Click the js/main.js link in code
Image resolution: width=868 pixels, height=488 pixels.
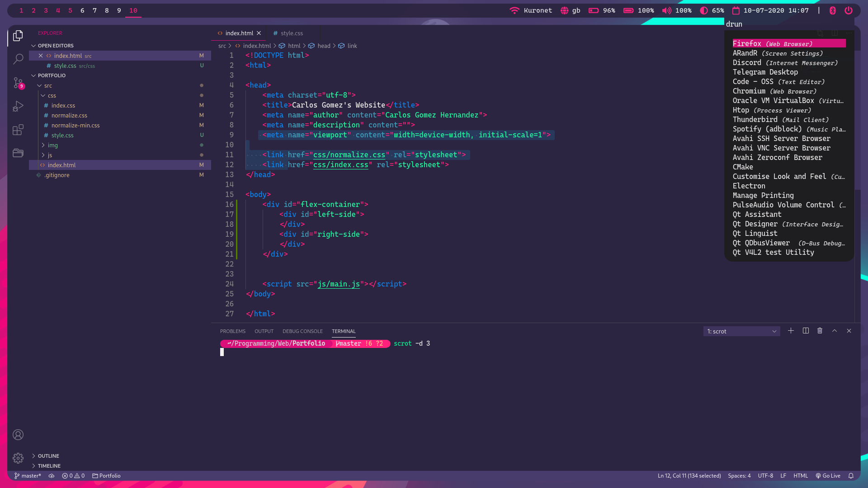pyautogui.click(x=339, y=284)
